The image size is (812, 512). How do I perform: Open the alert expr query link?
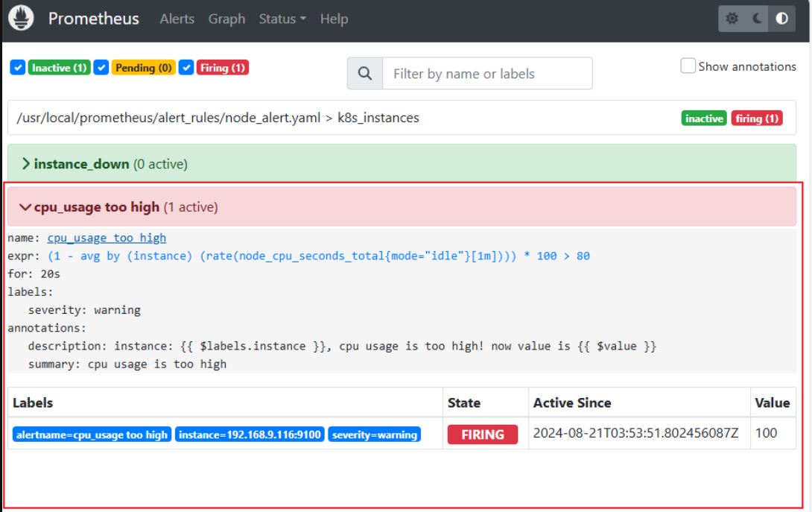click(319, 256)
